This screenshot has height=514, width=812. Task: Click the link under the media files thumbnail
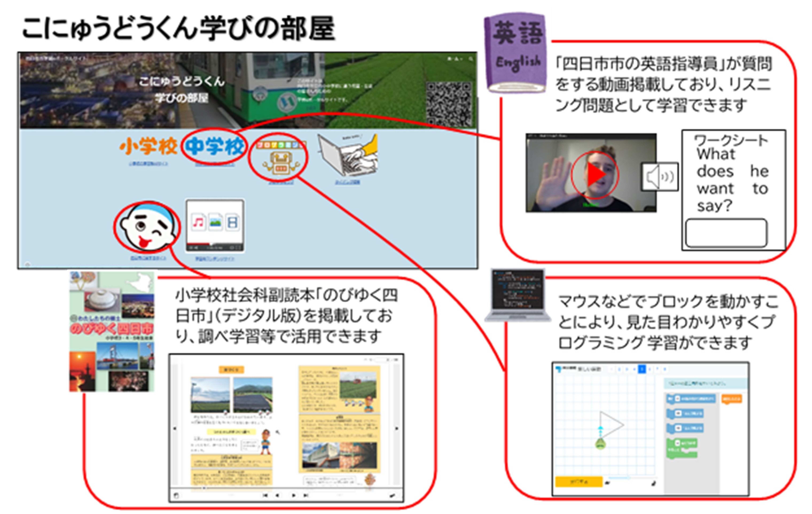click(215, 259)
